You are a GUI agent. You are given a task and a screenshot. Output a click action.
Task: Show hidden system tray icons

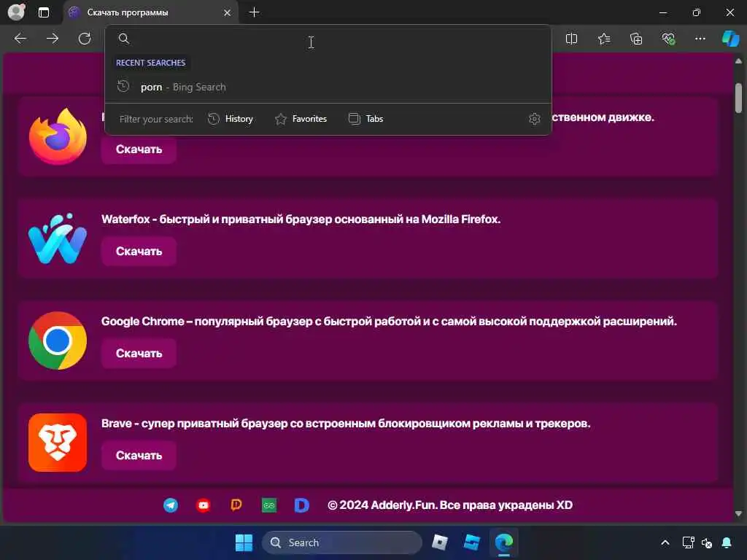pos(665,542)
